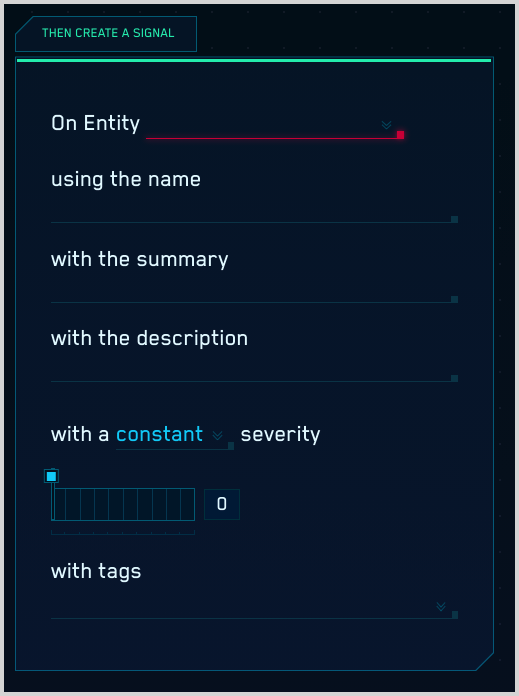The height and width of the screenshot is (696, 519).
Task: Click the red square marker on Entity field
Action: pos(400,135)
